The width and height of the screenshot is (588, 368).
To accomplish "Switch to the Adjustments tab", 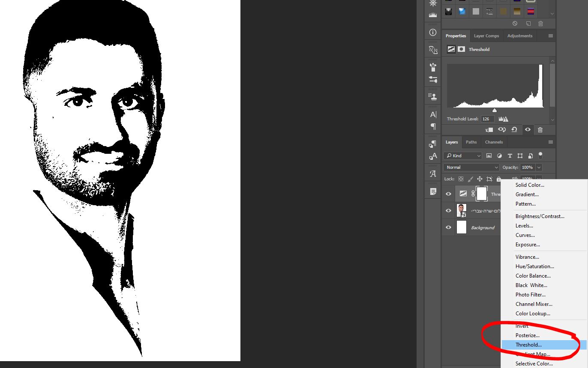I will click(519, 36).
